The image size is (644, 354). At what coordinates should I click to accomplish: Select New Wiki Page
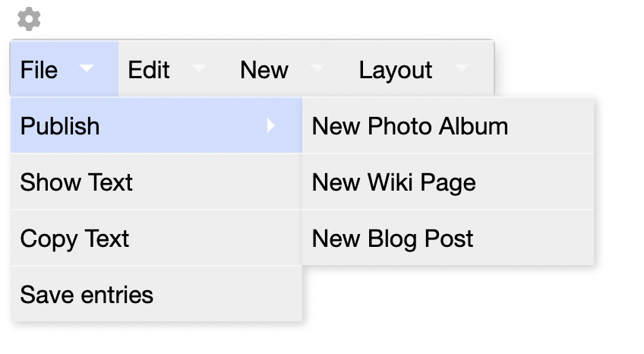(393, 182)
